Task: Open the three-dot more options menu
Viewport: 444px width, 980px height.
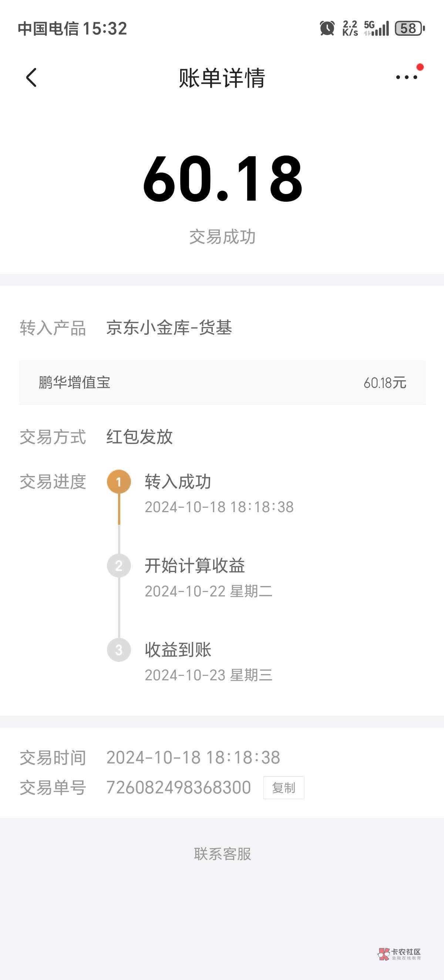Action: click(407, 77)
